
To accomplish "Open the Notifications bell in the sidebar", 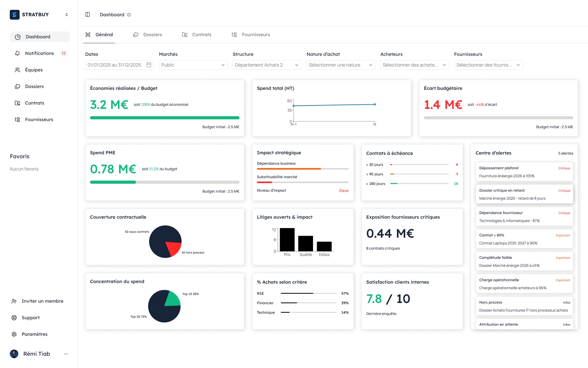I will (x=18, y=53).
